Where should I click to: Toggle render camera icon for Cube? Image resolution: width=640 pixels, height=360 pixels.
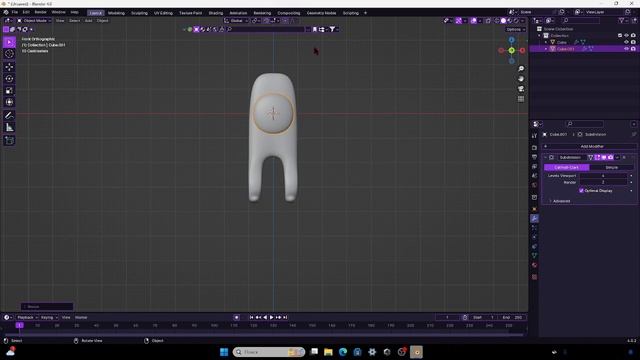(633, 42)
